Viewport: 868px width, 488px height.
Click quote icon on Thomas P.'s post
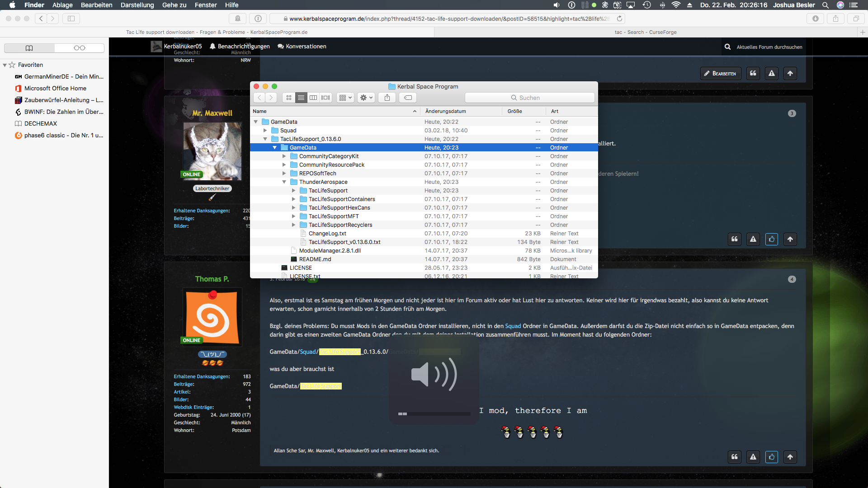click(x=735, y=457)
